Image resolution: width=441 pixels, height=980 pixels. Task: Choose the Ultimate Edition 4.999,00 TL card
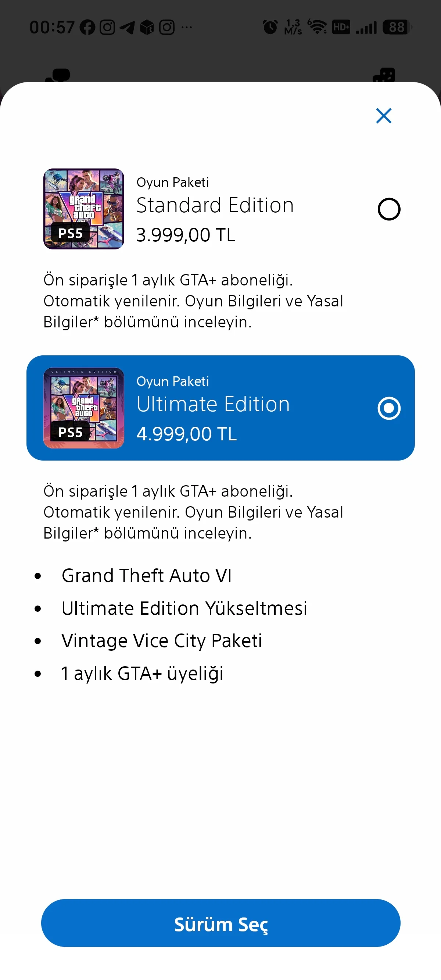[x=220, y=408]
